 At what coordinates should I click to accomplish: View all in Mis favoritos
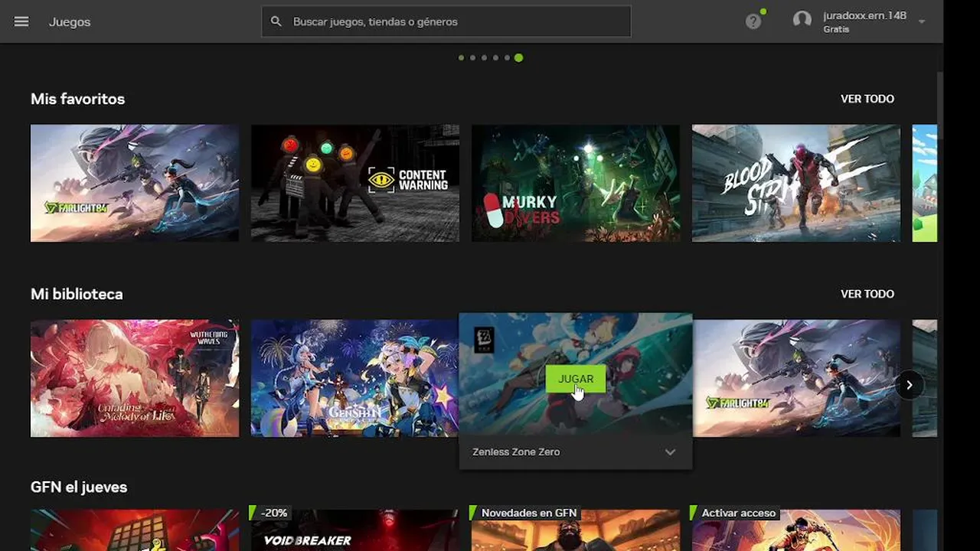867,99
